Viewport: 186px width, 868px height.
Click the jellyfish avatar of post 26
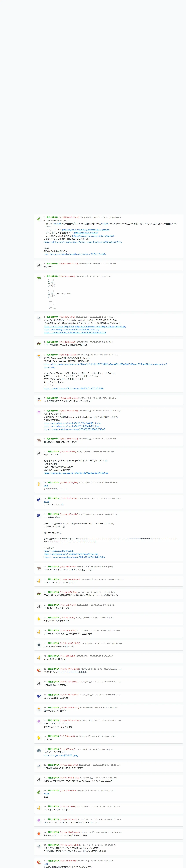click(x=39, y=722)
